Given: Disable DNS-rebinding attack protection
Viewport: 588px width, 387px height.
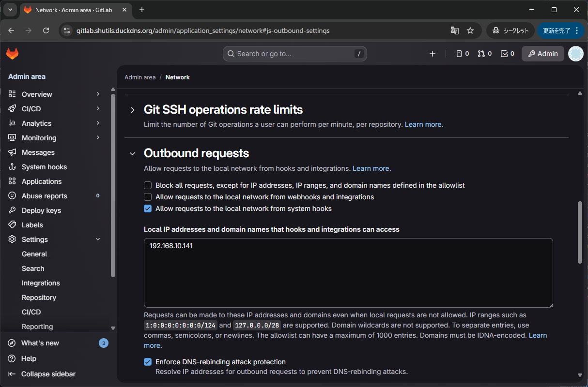Looking at the screenshot, I should point(148,361).
